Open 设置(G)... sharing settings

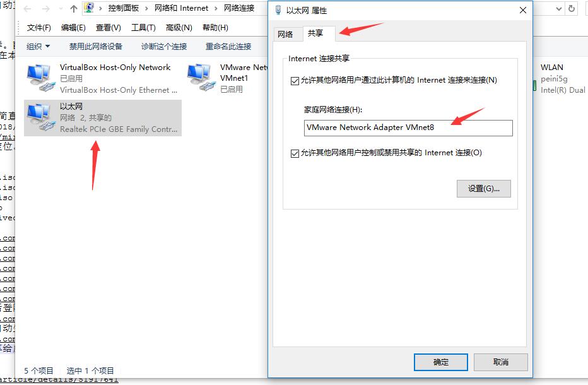(x=484, y=188)
